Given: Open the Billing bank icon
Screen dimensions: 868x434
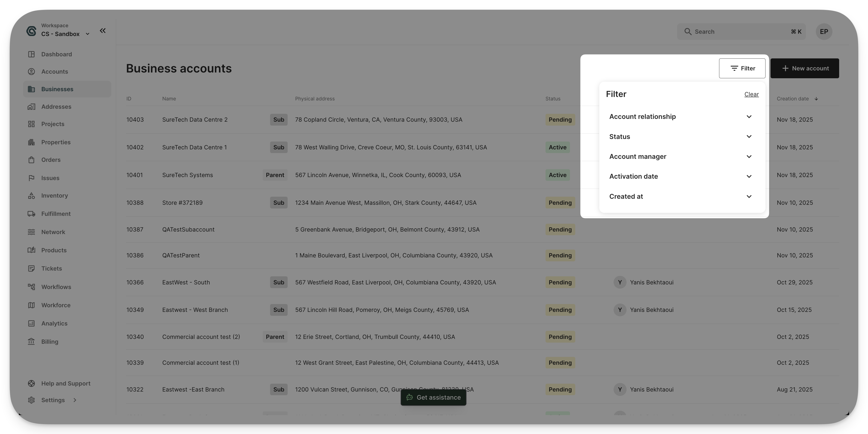Looking at the screenshot, I should 31,341.
